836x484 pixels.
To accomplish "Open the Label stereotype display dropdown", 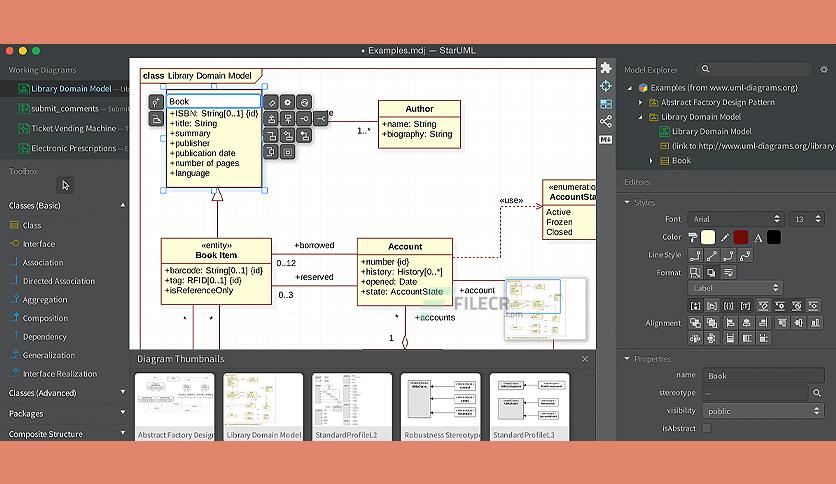I will pos(735,288).
